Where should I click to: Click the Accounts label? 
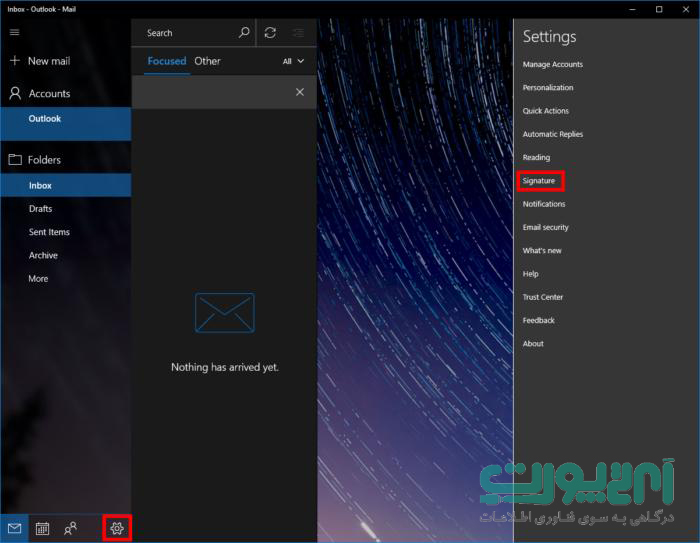tap(49, 93)
